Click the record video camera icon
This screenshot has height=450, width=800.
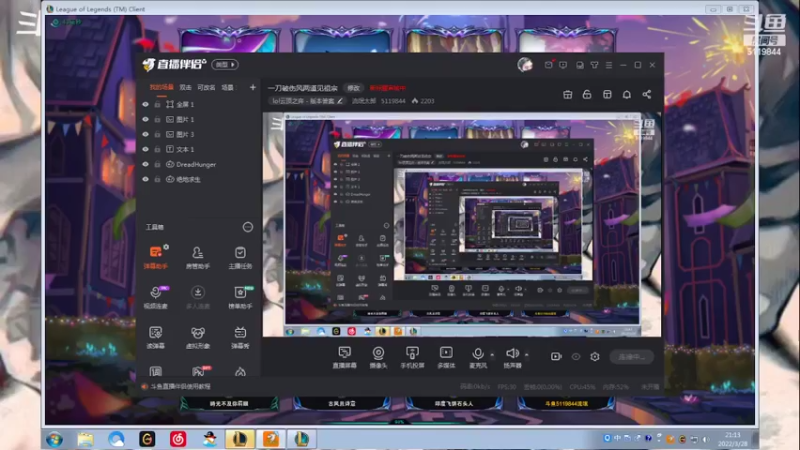pos(556,357)
